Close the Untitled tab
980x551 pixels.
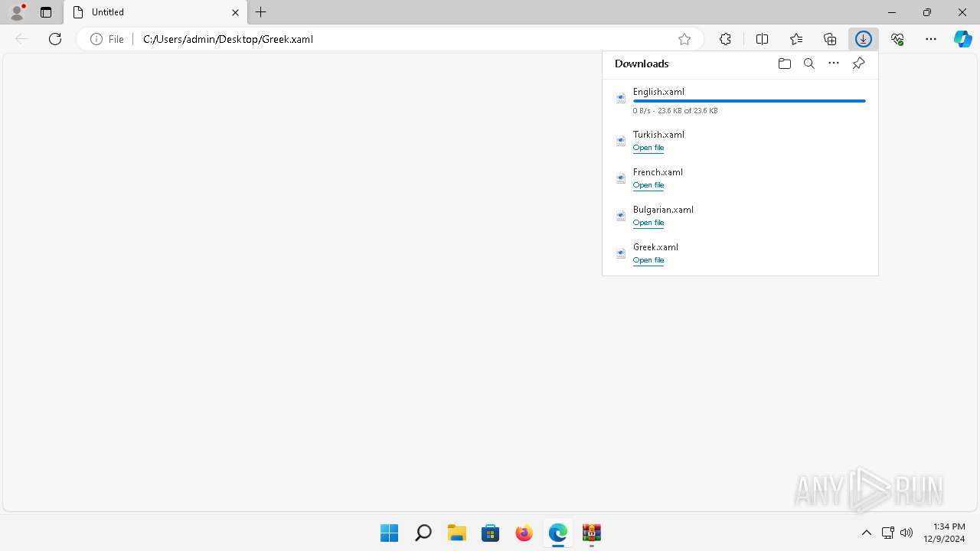pos(235,12)
